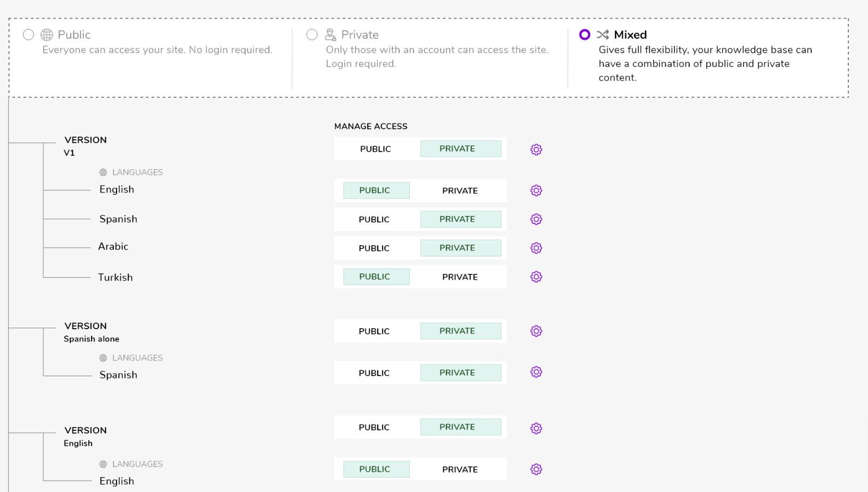This screenshot has width=868, height=492.
Task: Open gear settings for V1 Spanish language
Action: pos(536,219)
